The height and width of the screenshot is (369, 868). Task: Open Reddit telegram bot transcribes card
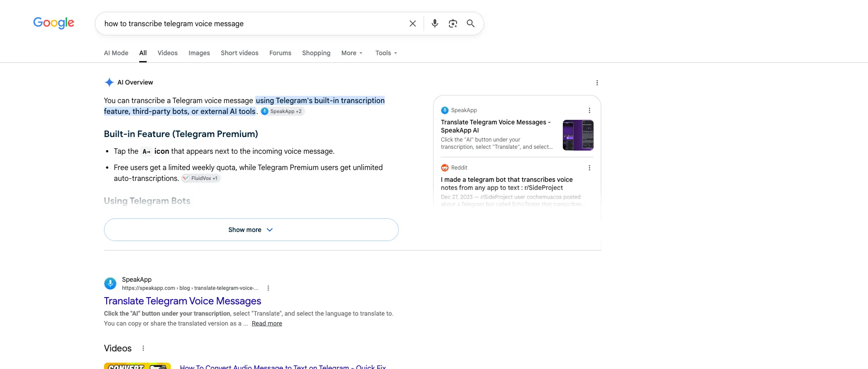click(x=507, y=184)
